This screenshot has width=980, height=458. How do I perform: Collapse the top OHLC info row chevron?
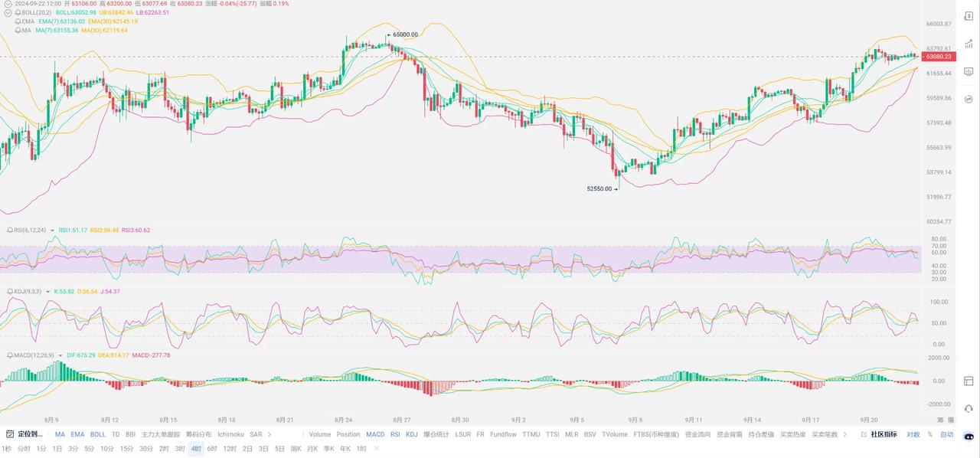8,4
